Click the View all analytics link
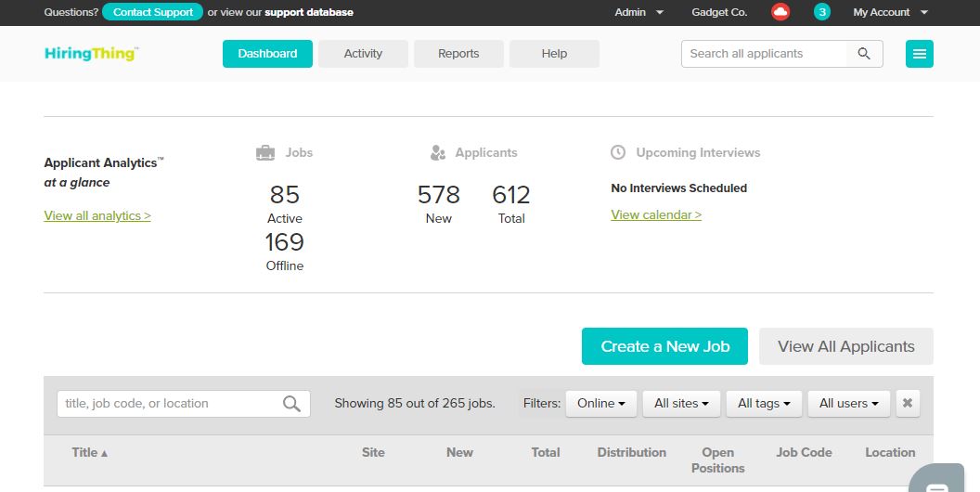The width and height of the screenshot is (980, 492). 97,215
